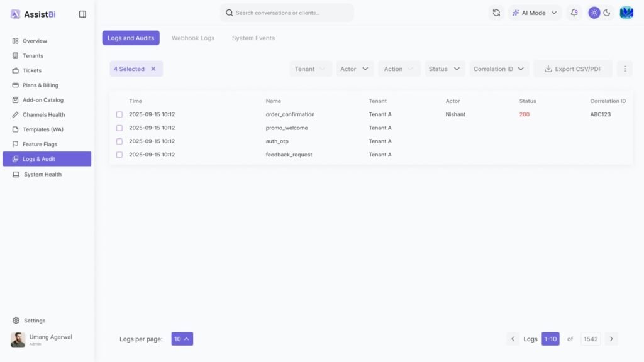Open the System Events tab
This screenshot has height=362, width=644.
coord(253,38)
